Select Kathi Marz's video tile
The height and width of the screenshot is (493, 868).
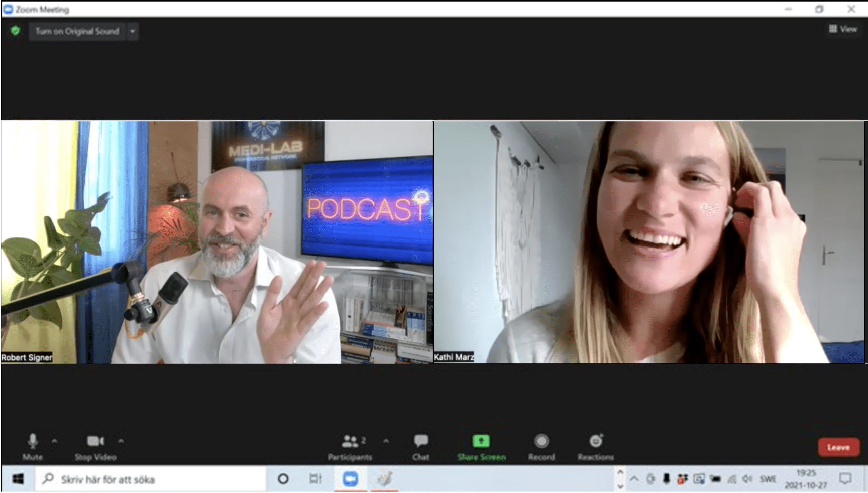(x=649, y=242)
